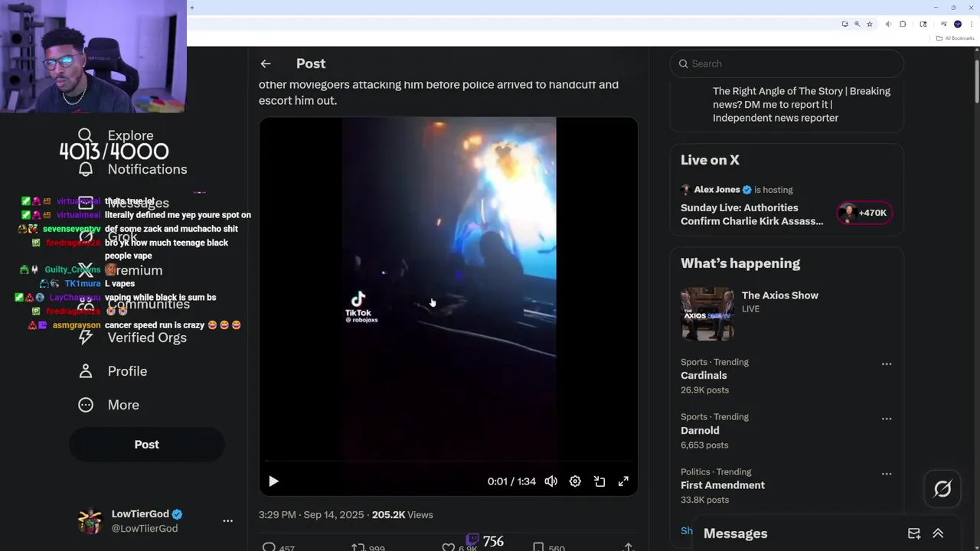
Task: Click Live on X heading
Action: (x=710, y=160)
